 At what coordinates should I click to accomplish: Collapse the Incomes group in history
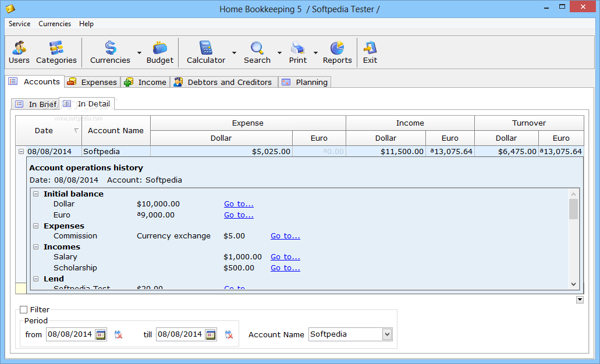coord(36,247)
